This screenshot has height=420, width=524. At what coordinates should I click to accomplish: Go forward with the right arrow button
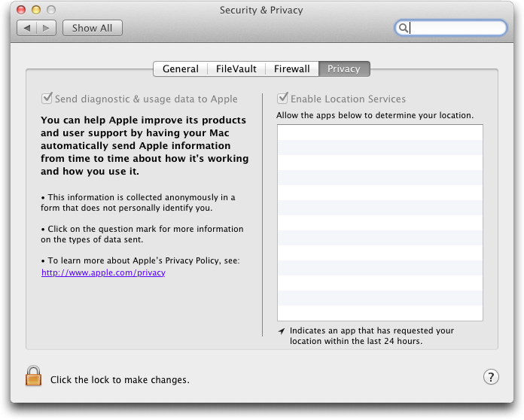(x=46, y=28)
